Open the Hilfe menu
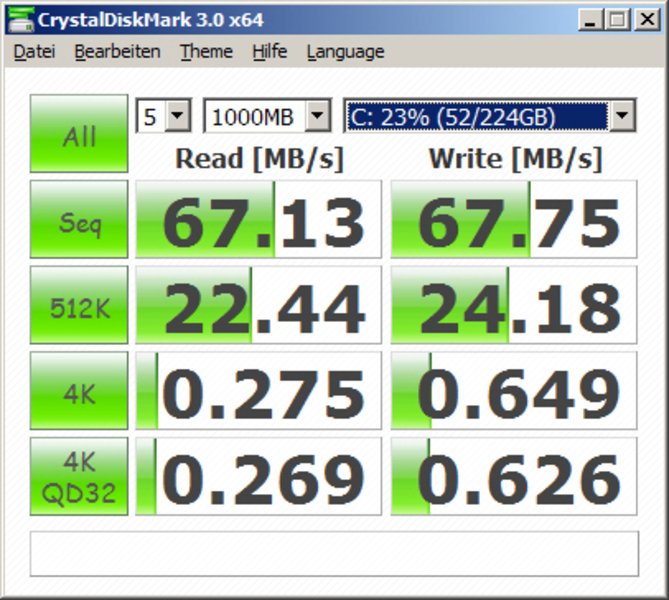 coord(269,52)
